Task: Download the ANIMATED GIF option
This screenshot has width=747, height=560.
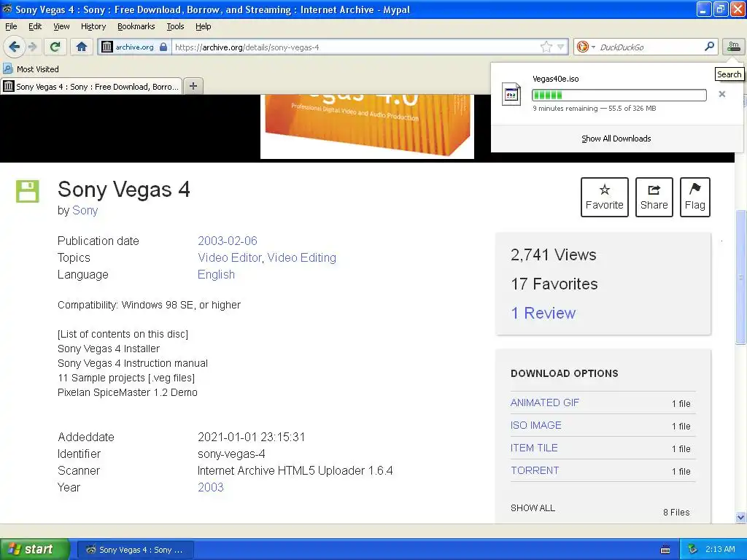Action: click(x=544, y=402)
